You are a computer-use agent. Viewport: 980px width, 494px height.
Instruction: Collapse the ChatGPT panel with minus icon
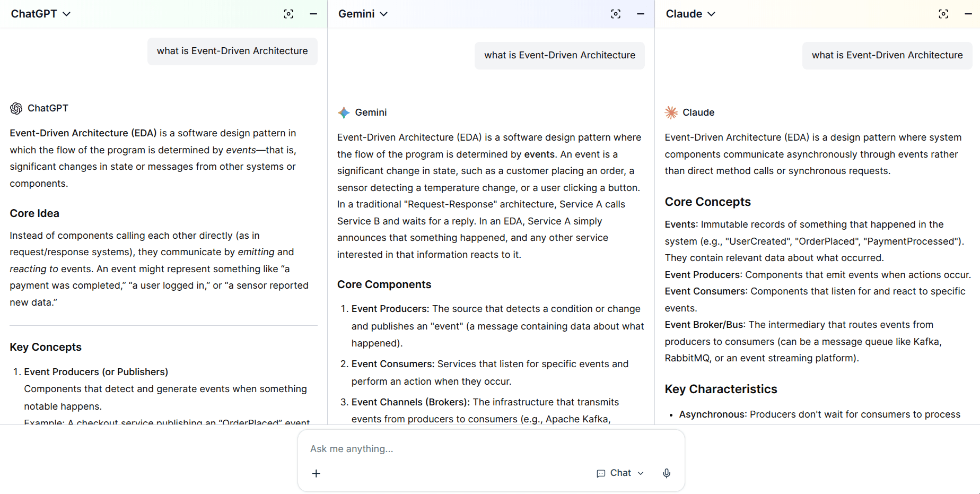pos(313,14)
